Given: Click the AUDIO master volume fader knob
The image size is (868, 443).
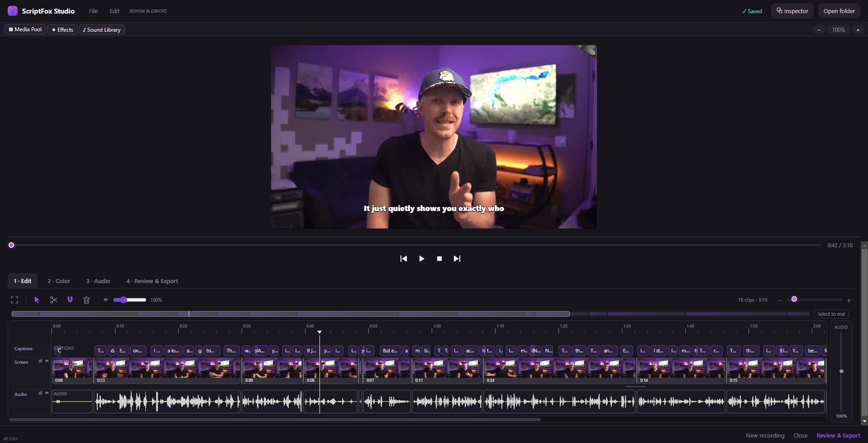Looking at the screenshot, I should 841,371.
